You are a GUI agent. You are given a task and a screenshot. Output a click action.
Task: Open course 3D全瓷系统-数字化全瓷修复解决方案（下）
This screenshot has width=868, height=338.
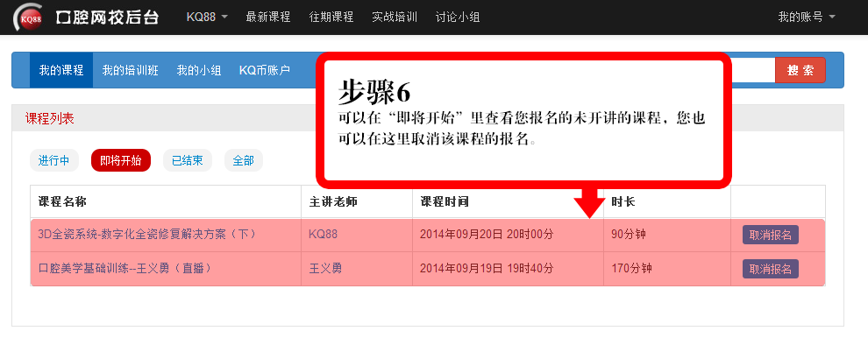147,235
